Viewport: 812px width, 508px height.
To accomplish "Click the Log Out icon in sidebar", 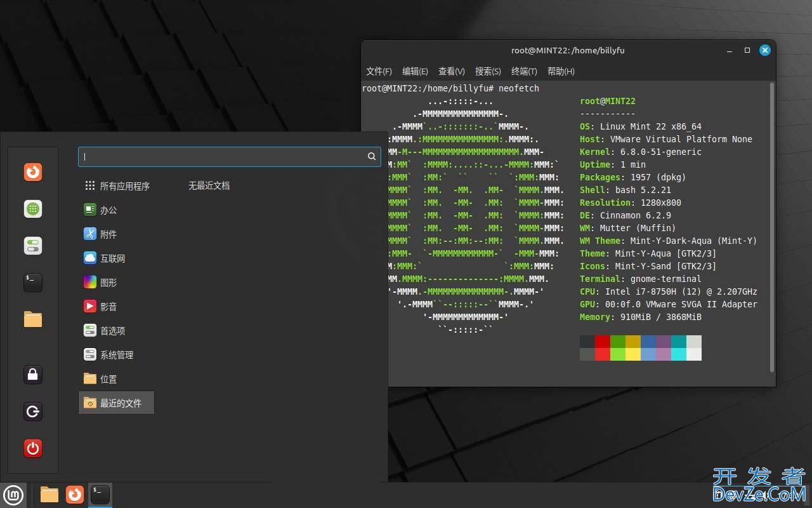I will [33, 411].
